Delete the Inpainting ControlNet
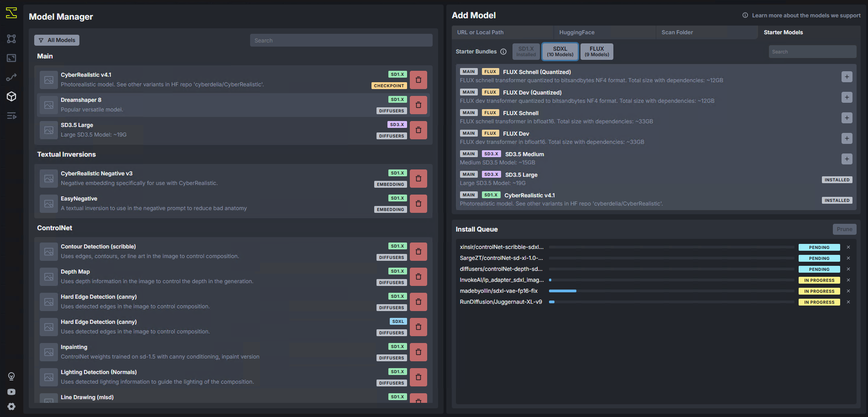Screen dimensions: 868x417 [x=418, y=352]
